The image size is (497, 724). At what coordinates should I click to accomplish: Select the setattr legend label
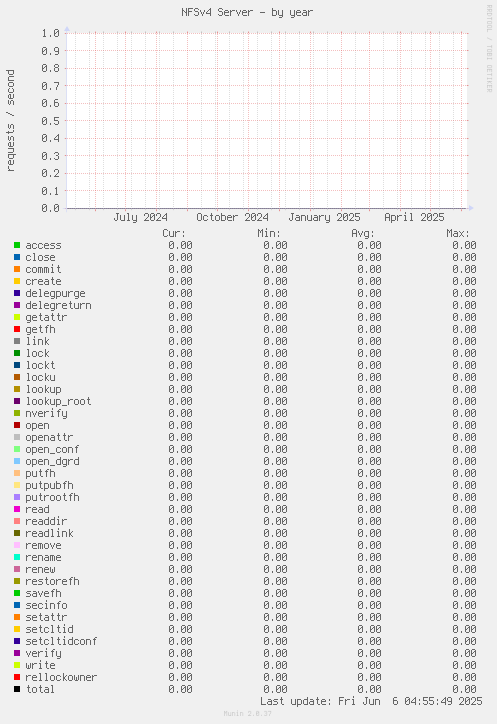tap(46, 617)
